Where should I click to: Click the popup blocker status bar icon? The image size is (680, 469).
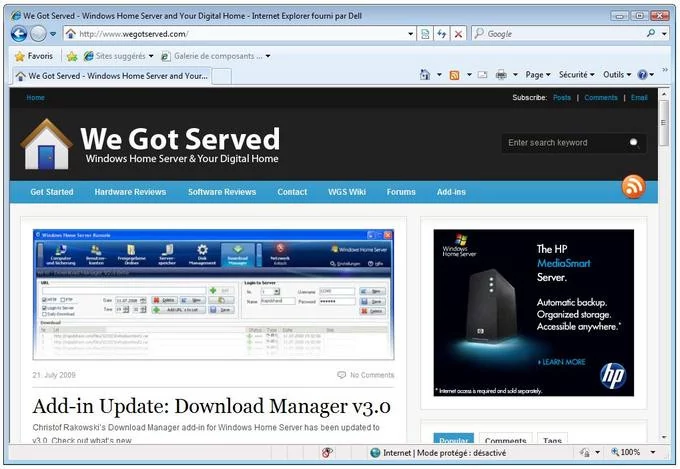click(327, 453)
